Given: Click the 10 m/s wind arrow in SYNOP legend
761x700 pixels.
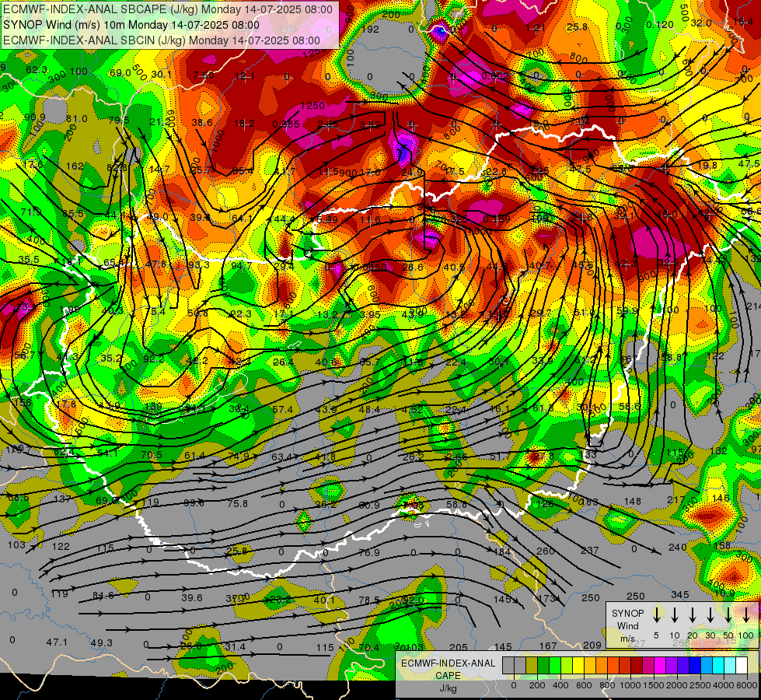Looking at the screenshot, I should 674,615.
